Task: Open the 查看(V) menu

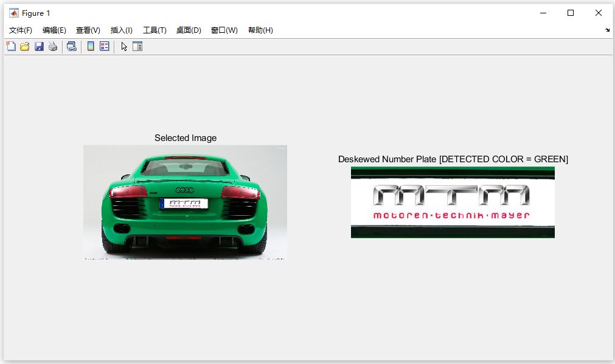Action: (88, 30)
